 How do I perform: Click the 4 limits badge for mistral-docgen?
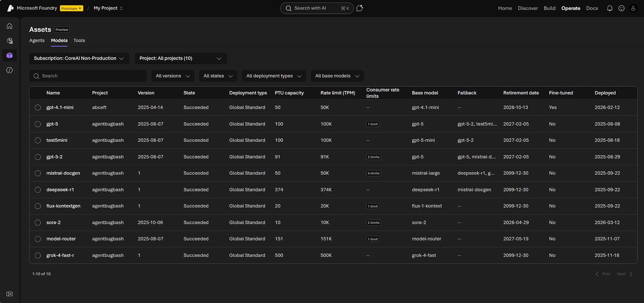tap(374, 173)
